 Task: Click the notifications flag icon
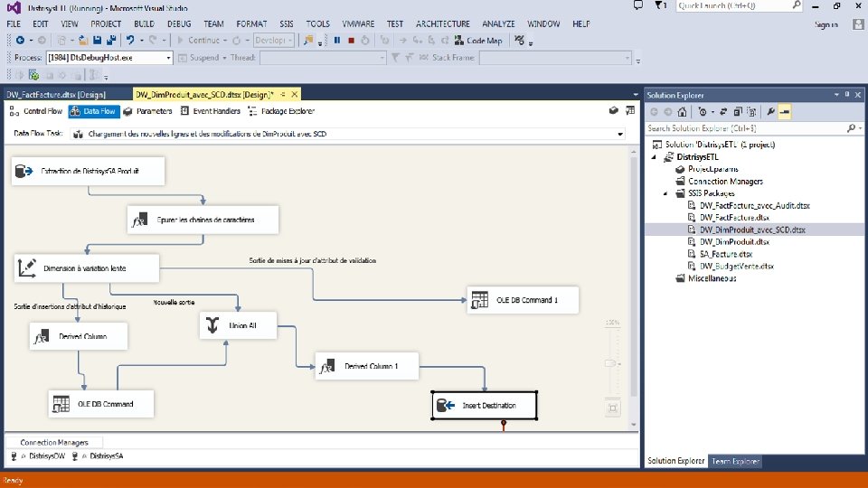[x=660, y=5]
